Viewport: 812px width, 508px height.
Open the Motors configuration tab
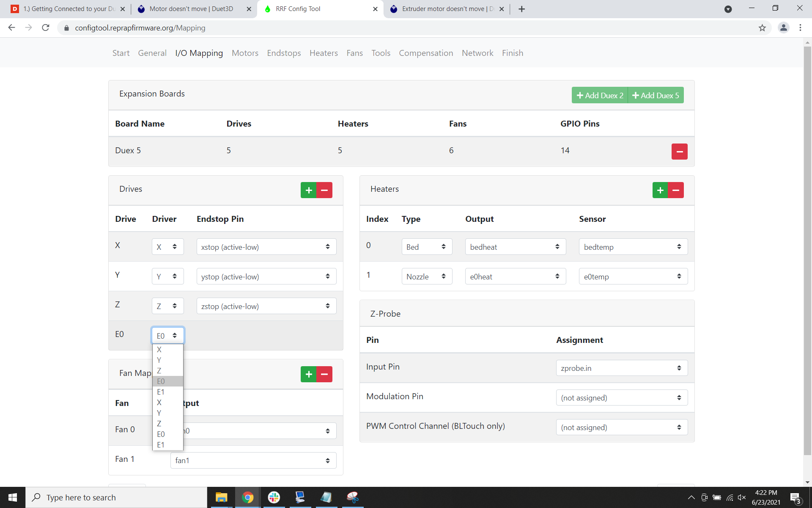click(244, 52)
